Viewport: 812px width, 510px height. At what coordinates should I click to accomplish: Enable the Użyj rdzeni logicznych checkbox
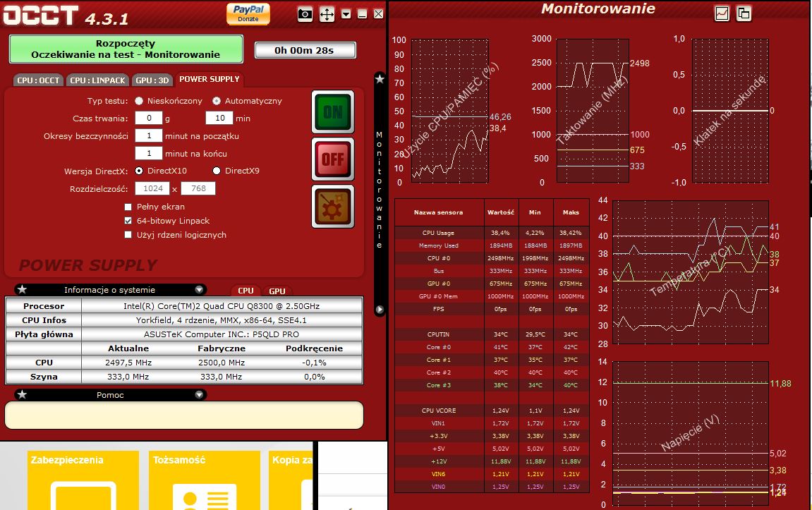click(128, 235)
